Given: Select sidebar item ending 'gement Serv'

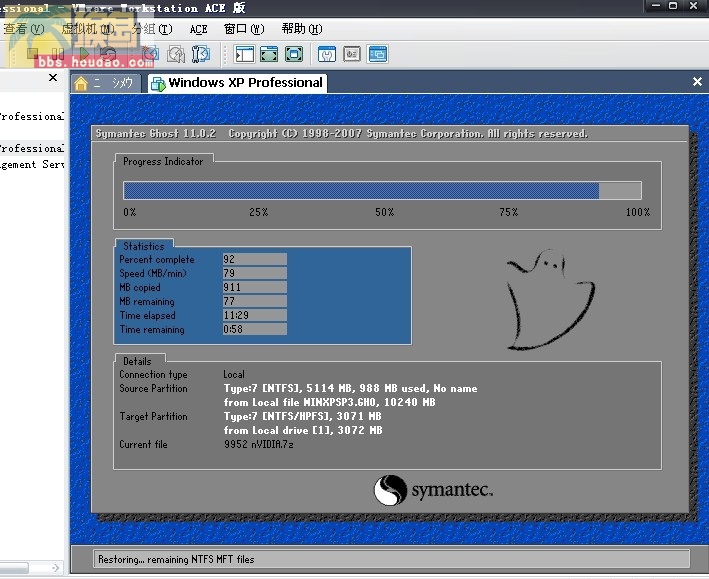Looking at the screenshot, I should coord(32,164).
